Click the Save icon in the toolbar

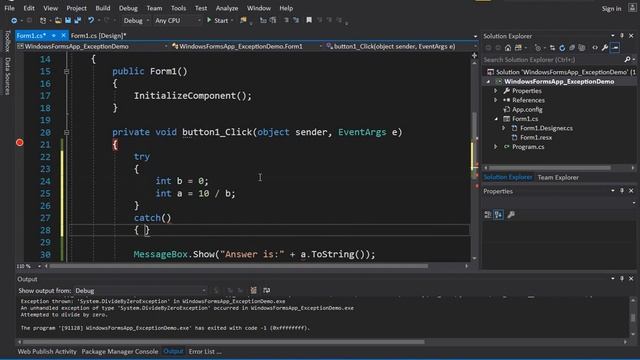tap(68, 20)
